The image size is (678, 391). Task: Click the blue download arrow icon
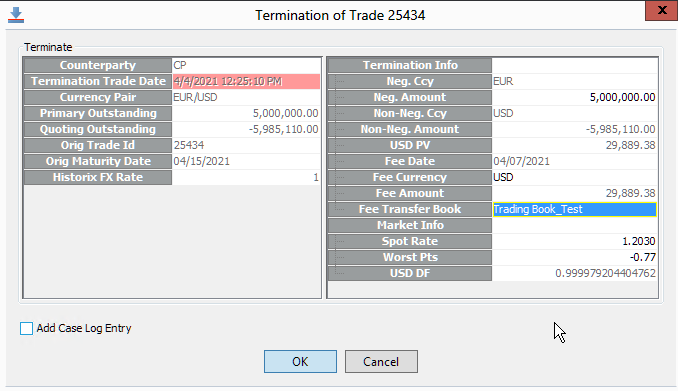coord(16,15)
